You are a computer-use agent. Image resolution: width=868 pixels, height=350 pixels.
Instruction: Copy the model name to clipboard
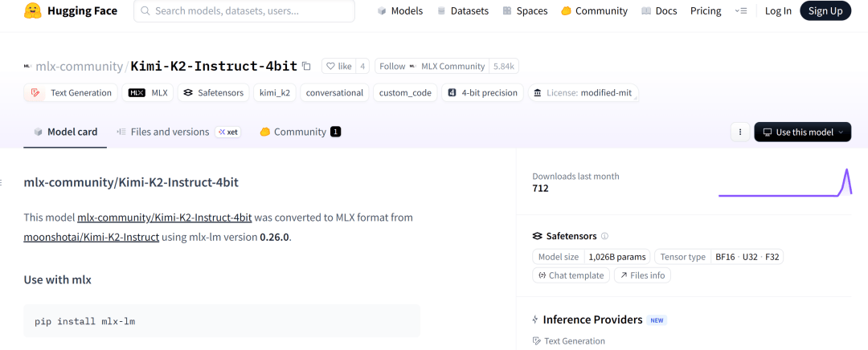(x=306, y=66)
